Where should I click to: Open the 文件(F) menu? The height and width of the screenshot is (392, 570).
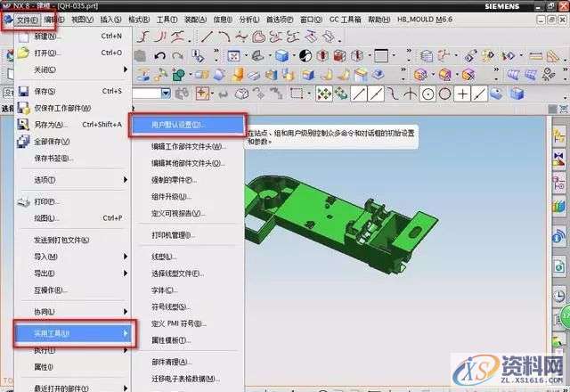[x=28, y=20]
